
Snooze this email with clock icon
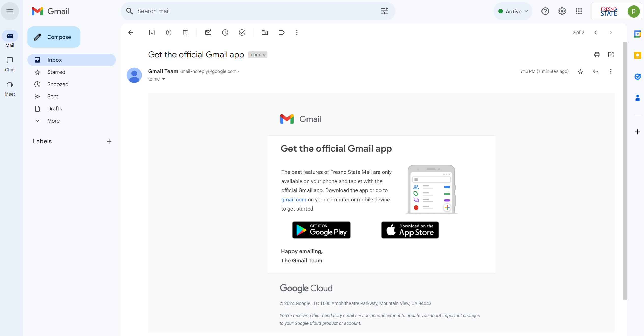click(225, 33)
